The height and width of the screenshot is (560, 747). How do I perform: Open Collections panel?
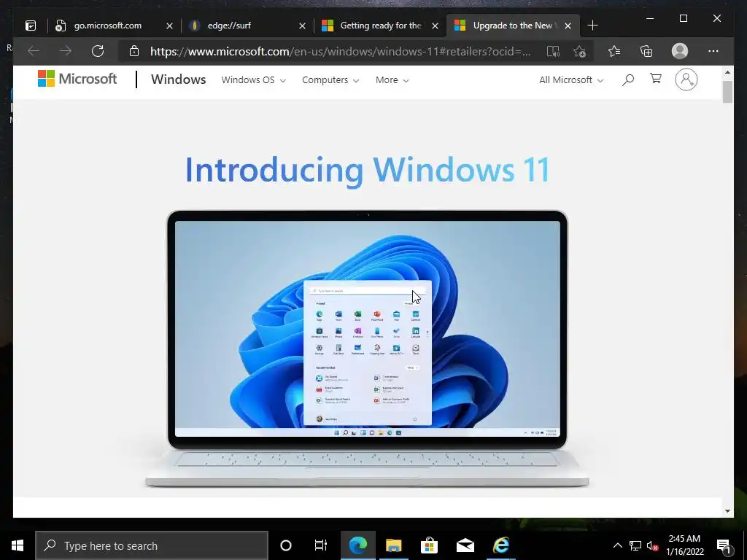646,51
